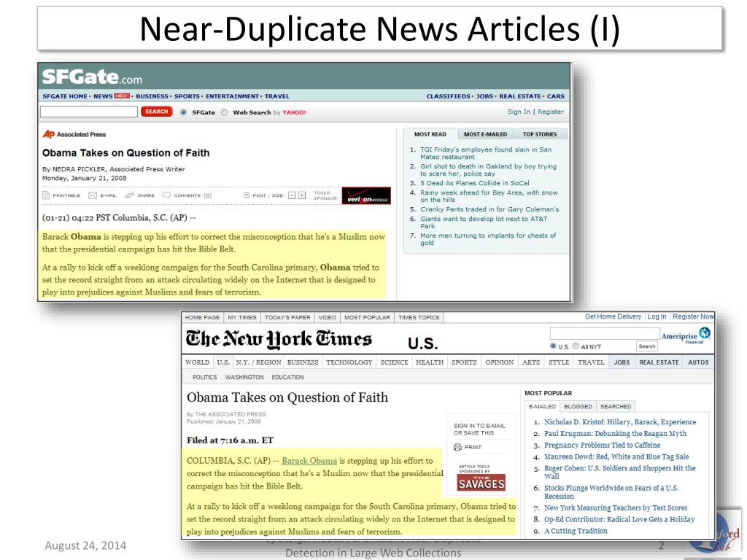Click The Savages sponsor banner
Image resolution: width=747 pixels, height=560 pixels.
click(481, 482)
